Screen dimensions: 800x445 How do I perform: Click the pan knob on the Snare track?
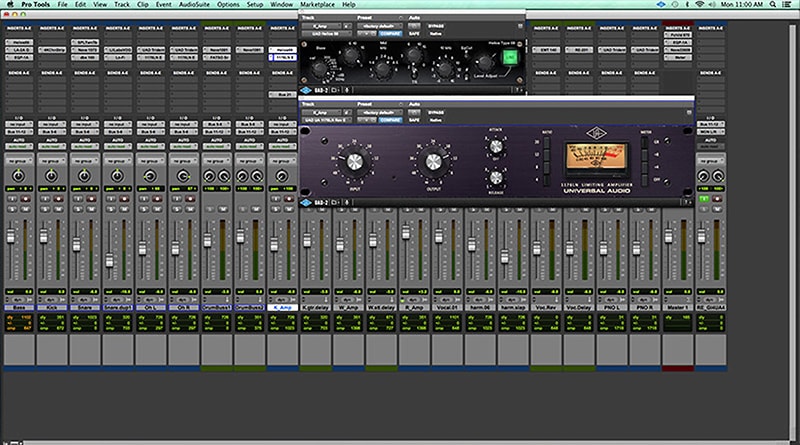pyautogui.click(x=84, y=176)
